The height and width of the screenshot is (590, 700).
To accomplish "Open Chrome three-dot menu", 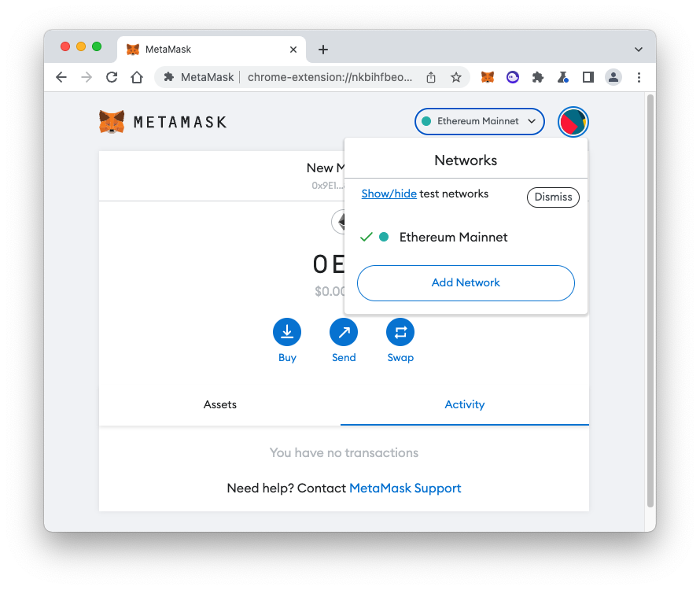I will pyautogui.click(x=639, y=77).
